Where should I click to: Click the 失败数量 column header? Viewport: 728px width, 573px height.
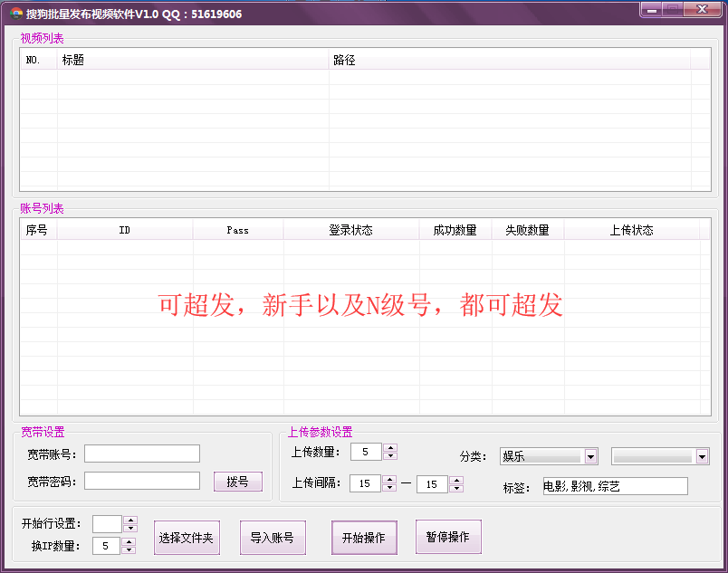click(528, 230)
